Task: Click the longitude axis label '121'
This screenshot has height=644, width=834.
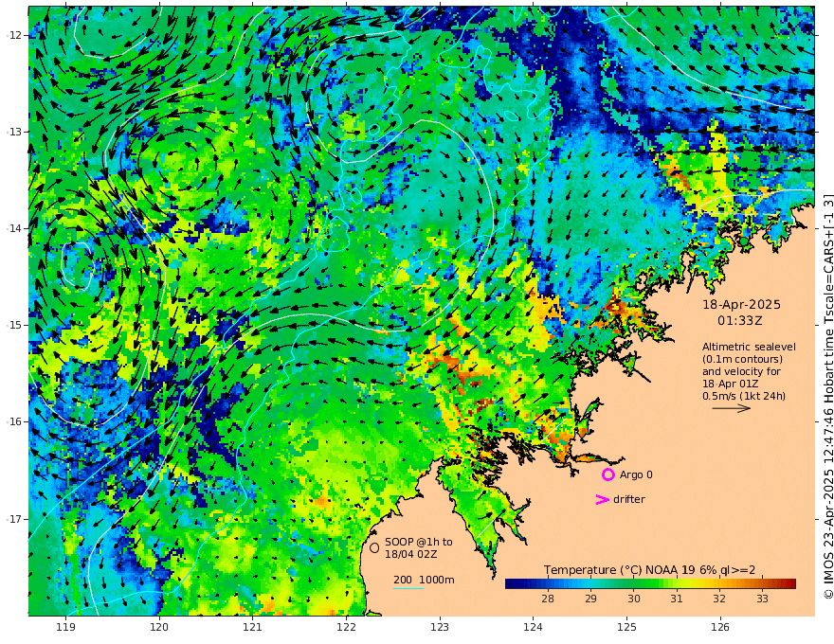Action: [x=253, y=627]
